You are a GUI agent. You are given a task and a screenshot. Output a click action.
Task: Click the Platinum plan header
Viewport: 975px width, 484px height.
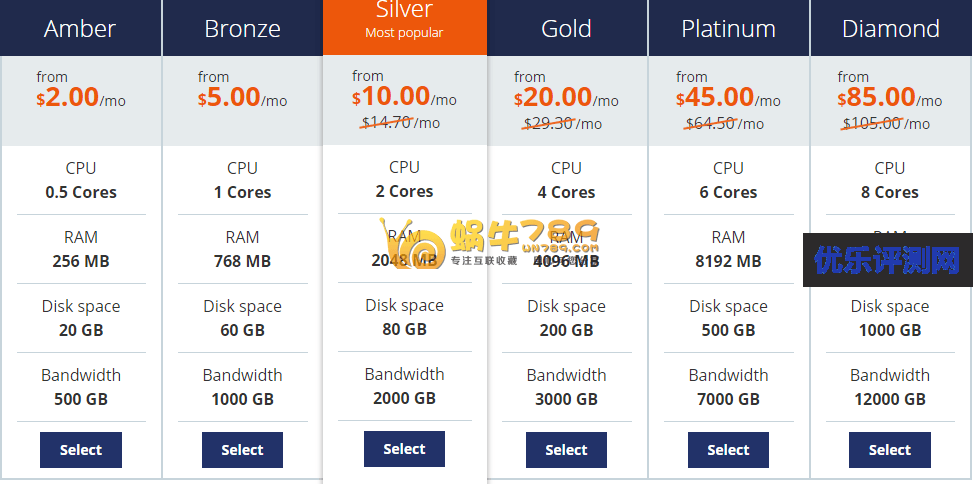728,28
